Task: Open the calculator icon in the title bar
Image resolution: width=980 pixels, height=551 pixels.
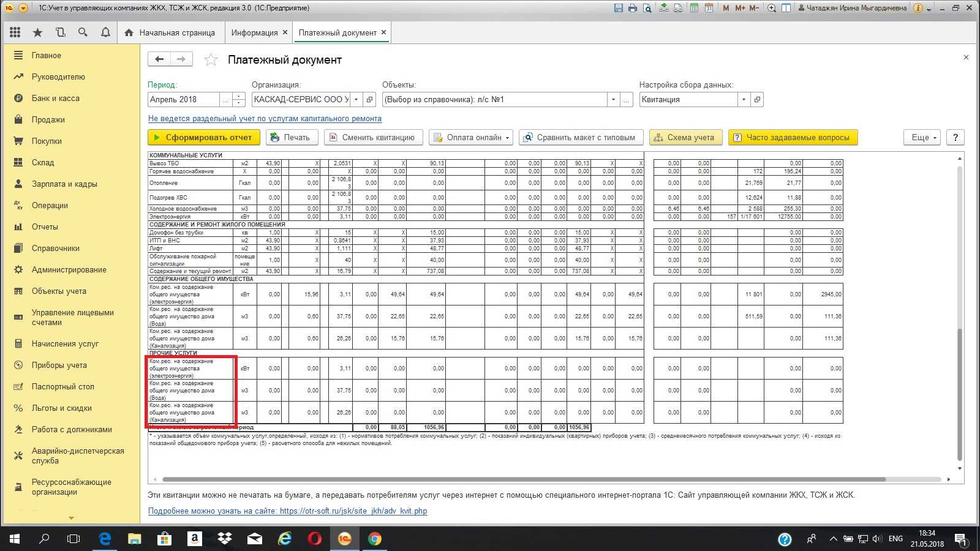Action: (x=694, y=8)
